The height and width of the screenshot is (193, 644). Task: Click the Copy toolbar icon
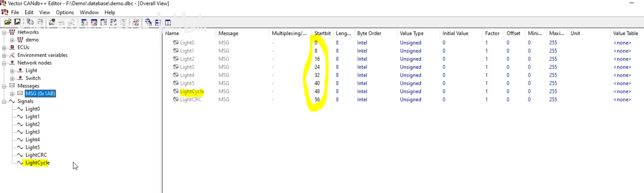tap(30, 22)
